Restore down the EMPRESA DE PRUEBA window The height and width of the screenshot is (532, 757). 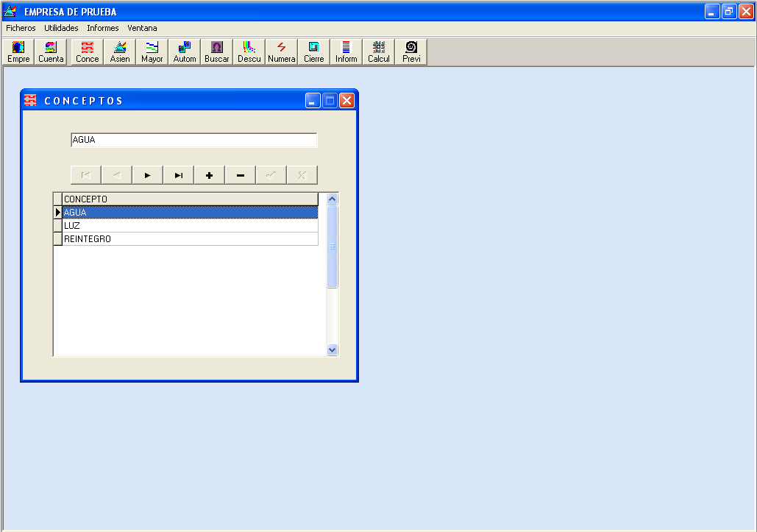[x=729, y=11]
